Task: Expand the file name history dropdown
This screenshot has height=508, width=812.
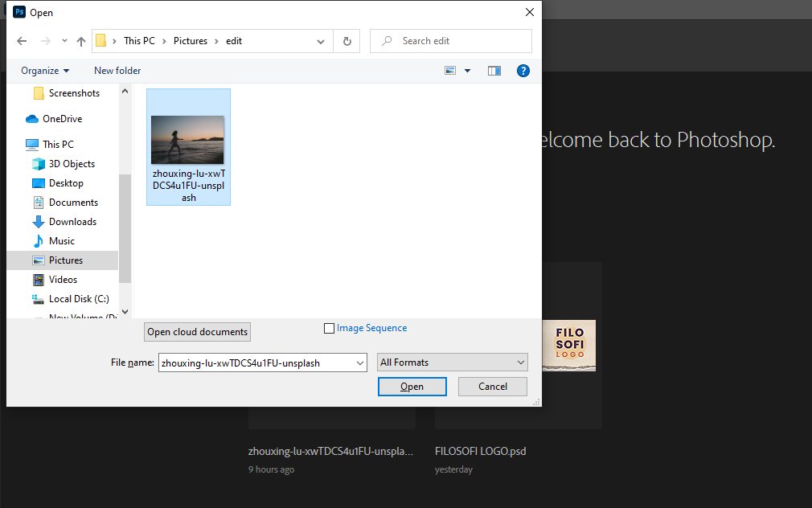Action: click(x=360, y=363)
